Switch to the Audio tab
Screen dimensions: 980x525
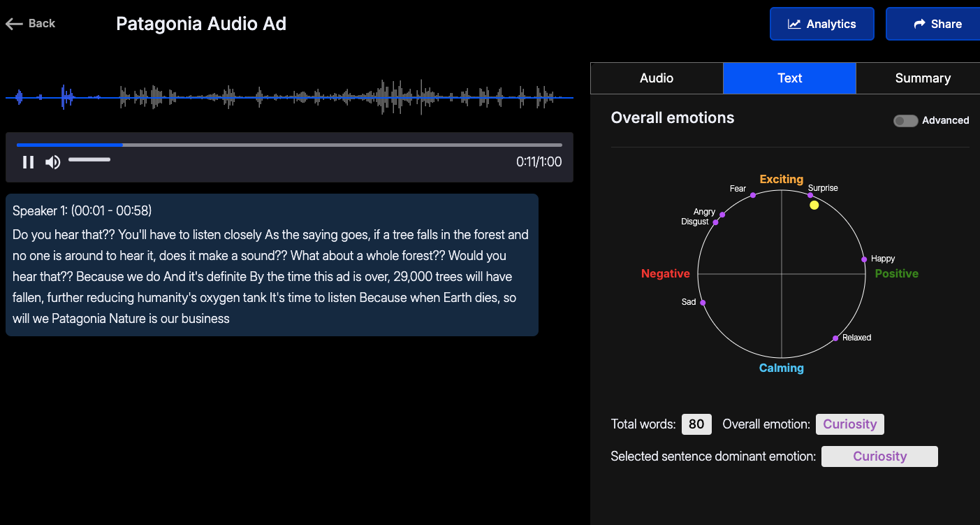tap(657, 78)
